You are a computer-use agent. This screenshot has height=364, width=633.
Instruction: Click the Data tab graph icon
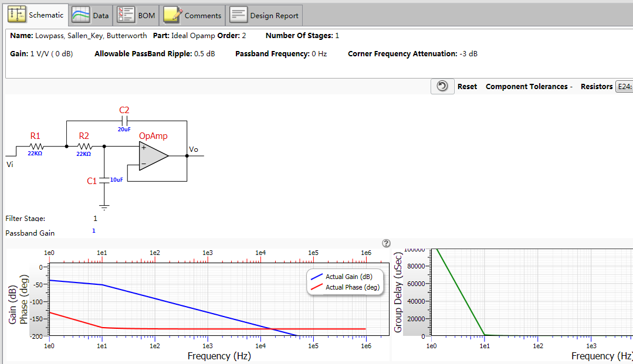(x=81, y=15)
